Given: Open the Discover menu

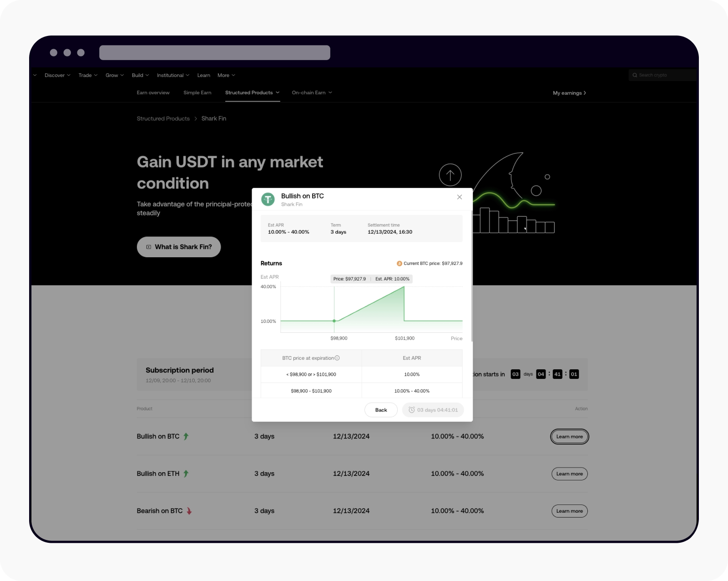Looking at the screenshot, I should pyautogui.click(x=57, y=75).
